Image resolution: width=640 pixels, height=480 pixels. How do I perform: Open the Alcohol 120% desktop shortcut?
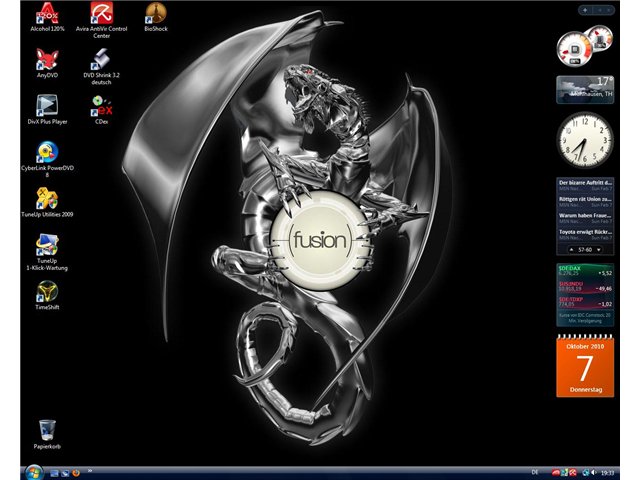pyautogui.click(x=47, y=16)
